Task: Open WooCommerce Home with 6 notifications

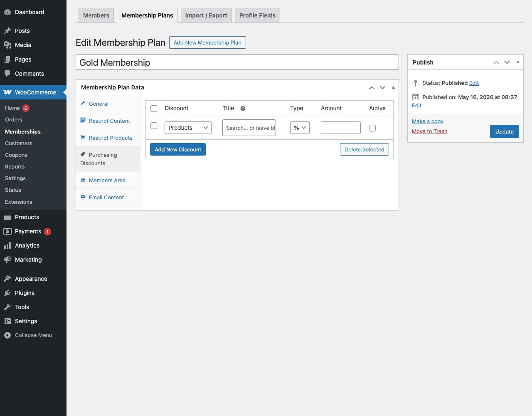Action: click(x=17, y=108)
